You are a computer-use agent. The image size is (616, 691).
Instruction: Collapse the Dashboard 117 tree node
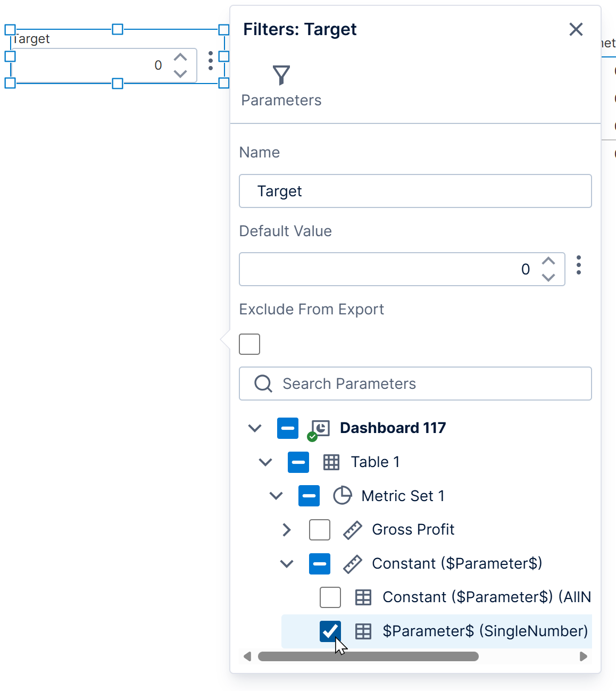[x=254, y=428]
